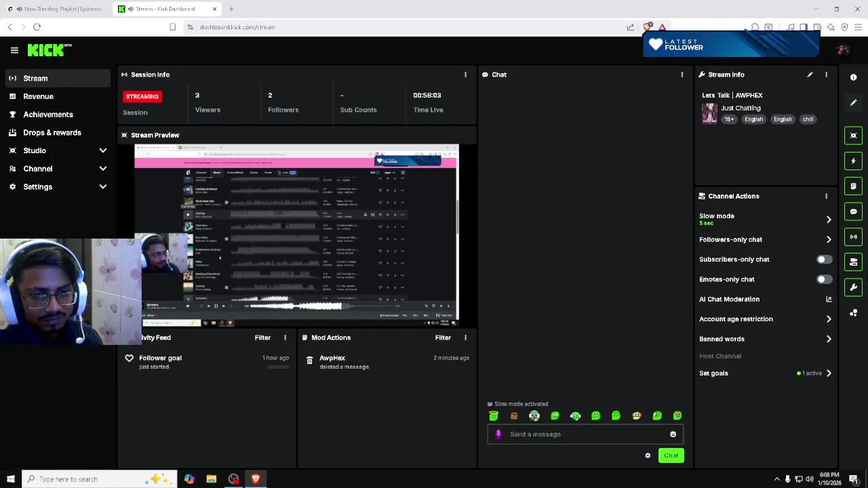Toggle Emotes-only chat switch
The height and width of the screenshot is (488, 868).
pyautogui.click(x=823, y=279)
